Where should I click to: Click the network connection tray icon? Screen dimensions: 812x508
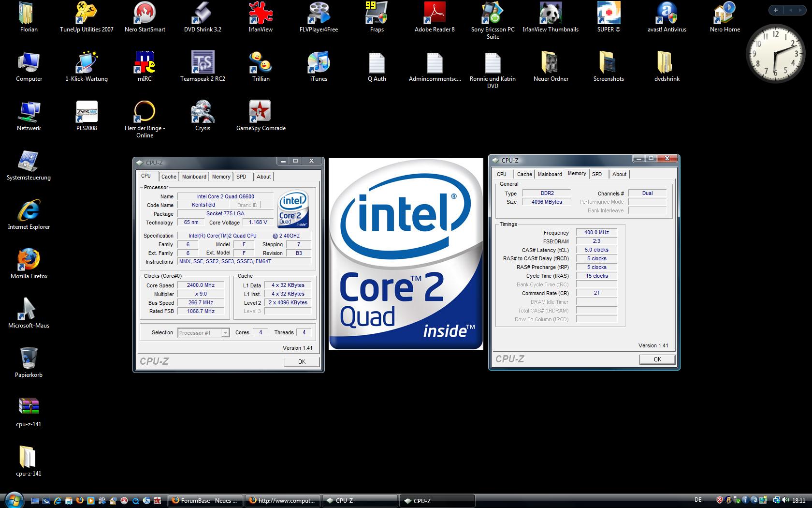(777, 501)
